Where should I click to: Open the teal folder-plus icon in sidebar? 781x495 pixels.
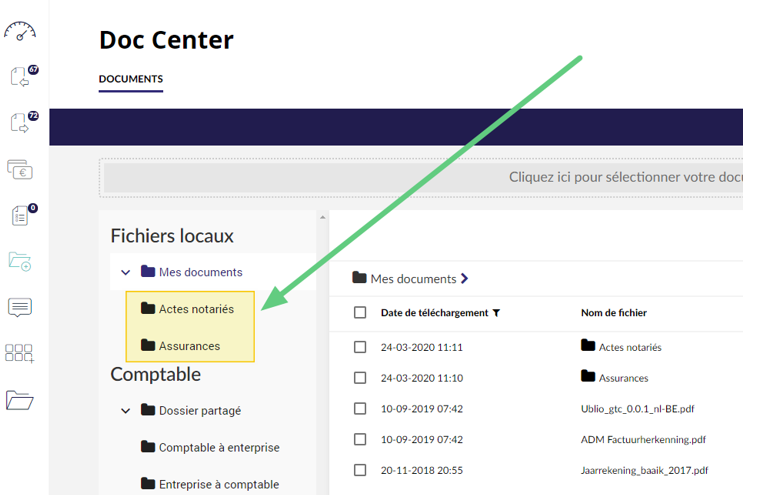click(x=20, y=261)
